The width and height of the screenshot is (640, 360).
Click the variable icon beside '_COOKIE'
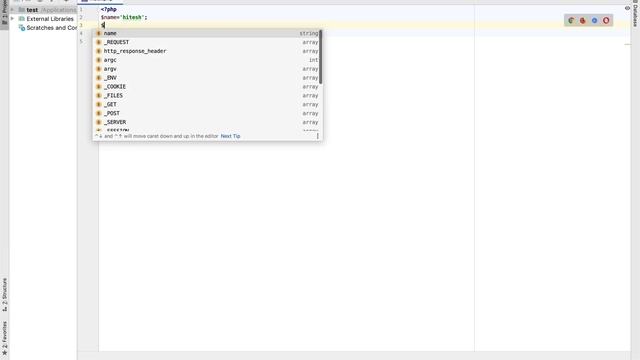(x=98, y=87)
